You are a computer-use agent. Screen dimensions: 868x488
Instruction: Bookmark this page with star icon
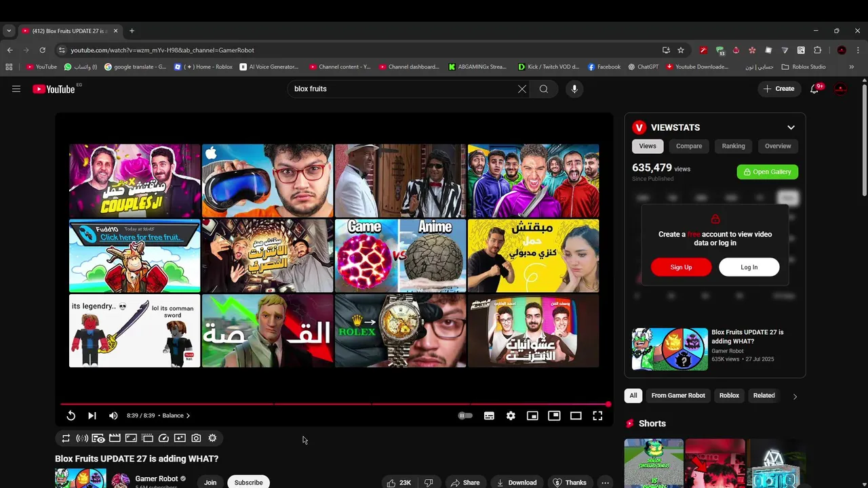point(681,50)
